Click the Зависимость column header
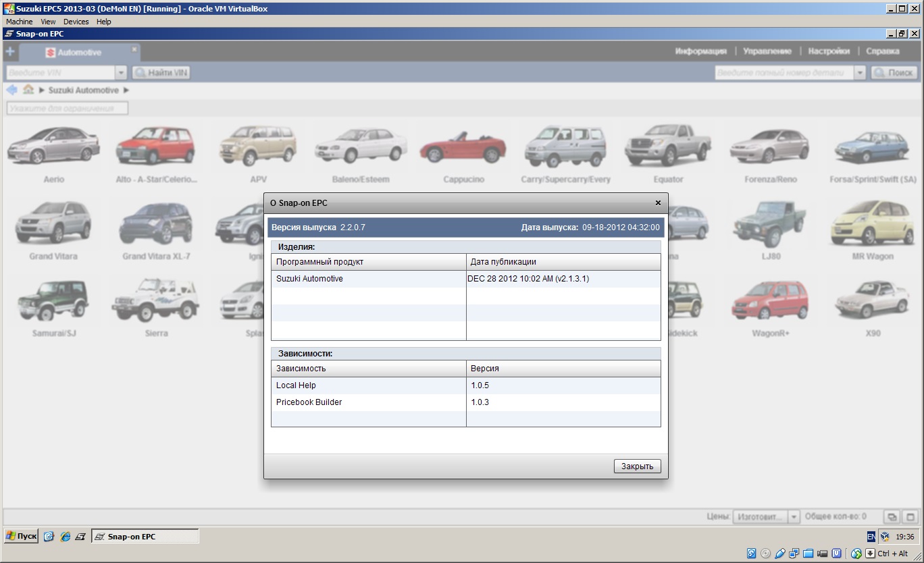924x563 pixels. click(368, 369)
